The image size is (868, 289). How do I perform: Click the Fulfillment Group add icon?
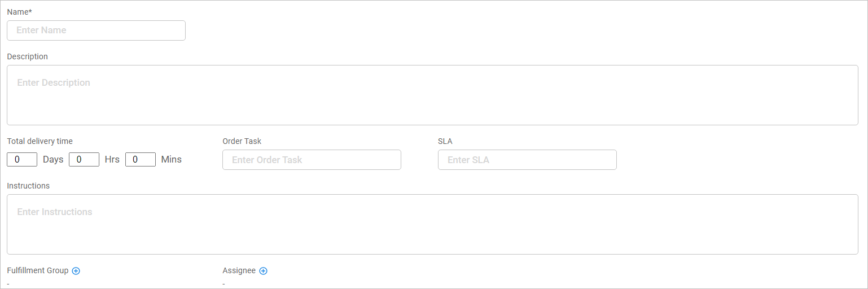(76, 271)
